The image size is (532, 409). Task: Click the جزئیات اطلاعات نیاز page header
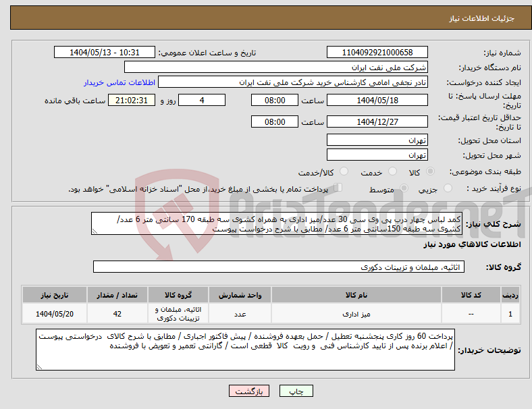pyautogui.click(x=482, y=18)
